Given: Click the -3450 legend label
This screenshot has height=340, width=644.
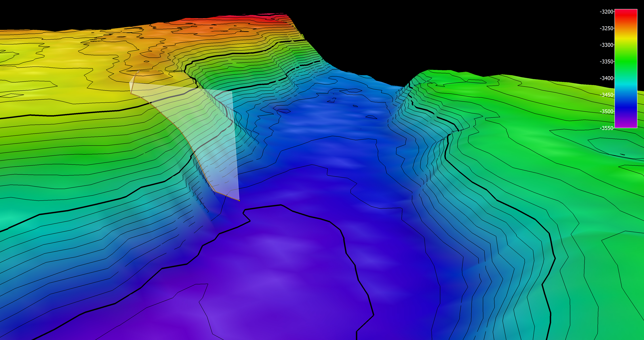Looking at the screenshot, I should (606, 95).
